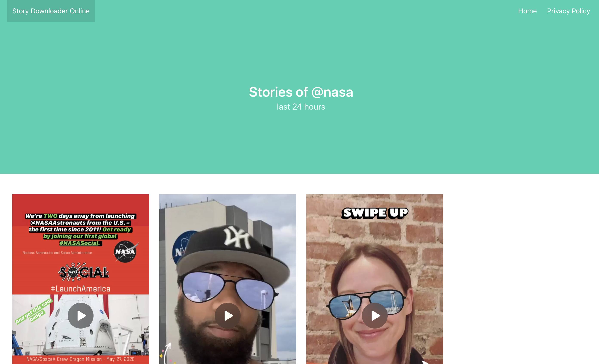The width and height of the screenshot is (599, 364).
Task: Play the NASA Social red story video
Action: point(80,315)
